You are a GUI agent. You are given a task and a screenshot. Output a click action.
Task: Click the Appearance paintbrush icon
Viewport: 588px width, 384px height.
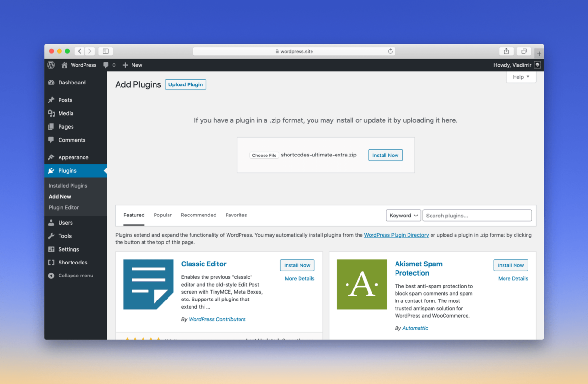(51, 157)
